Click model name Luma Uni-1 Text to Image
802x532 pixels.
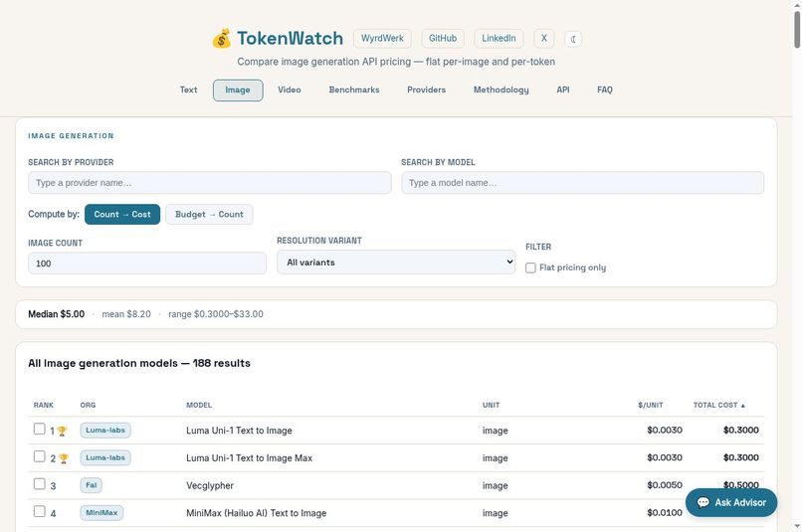(239, 431)
